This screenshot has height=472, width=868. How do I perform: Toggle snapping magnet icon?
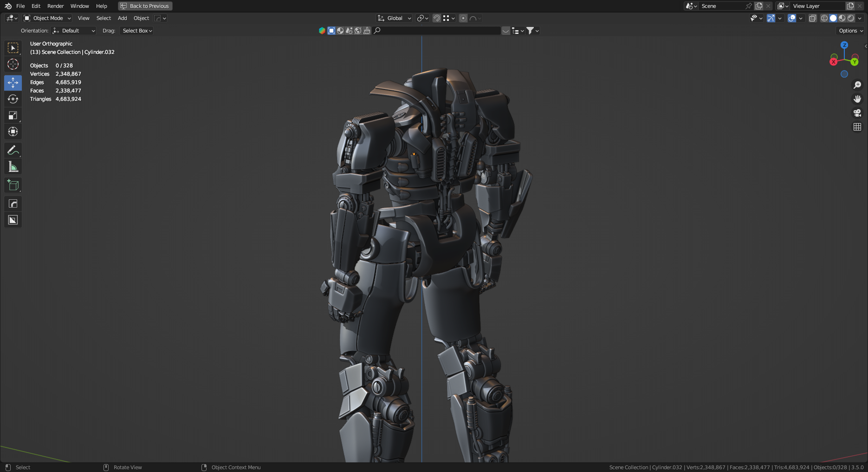click(x=436, y=18)
